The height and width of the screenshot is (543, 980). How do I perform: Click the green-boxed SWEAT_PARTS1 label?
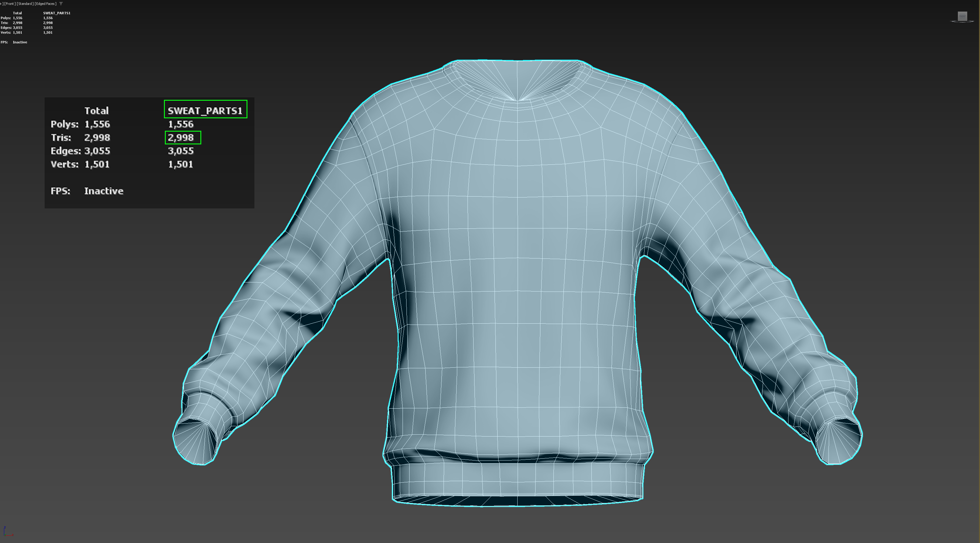point(205,111)
